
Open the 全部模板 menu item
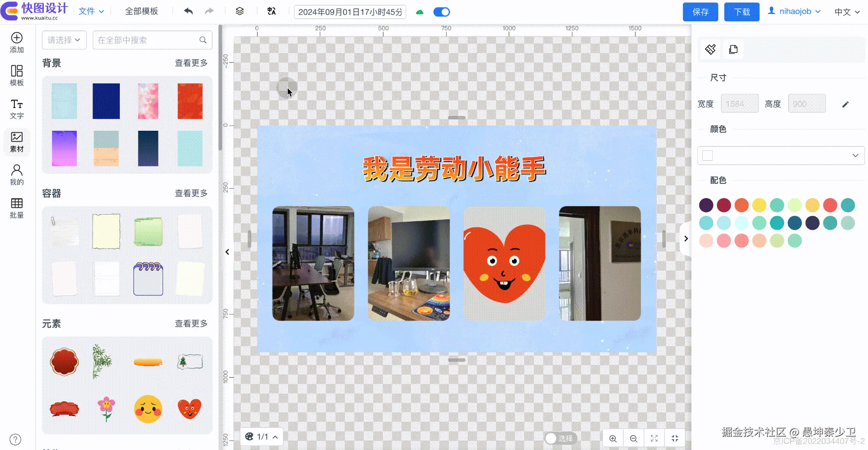[142, 11]
